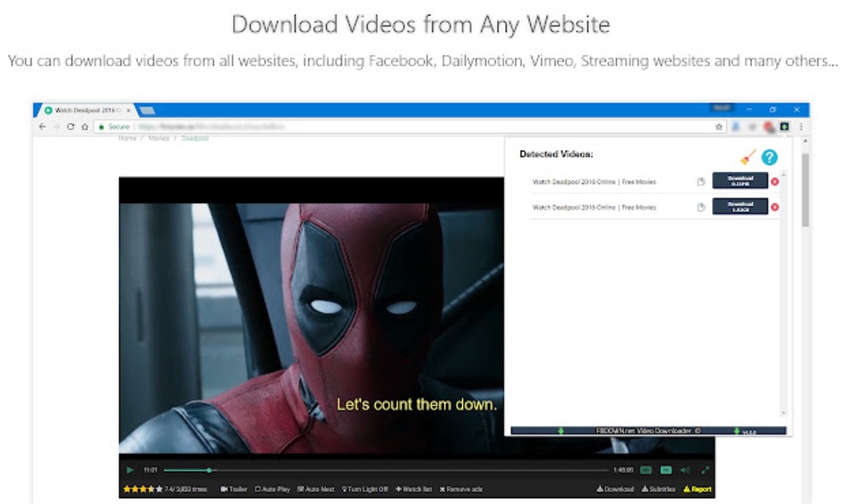The width and height of the screenshot is (849, 504).
Task: Open a new tab button
Action: [147, 111]
